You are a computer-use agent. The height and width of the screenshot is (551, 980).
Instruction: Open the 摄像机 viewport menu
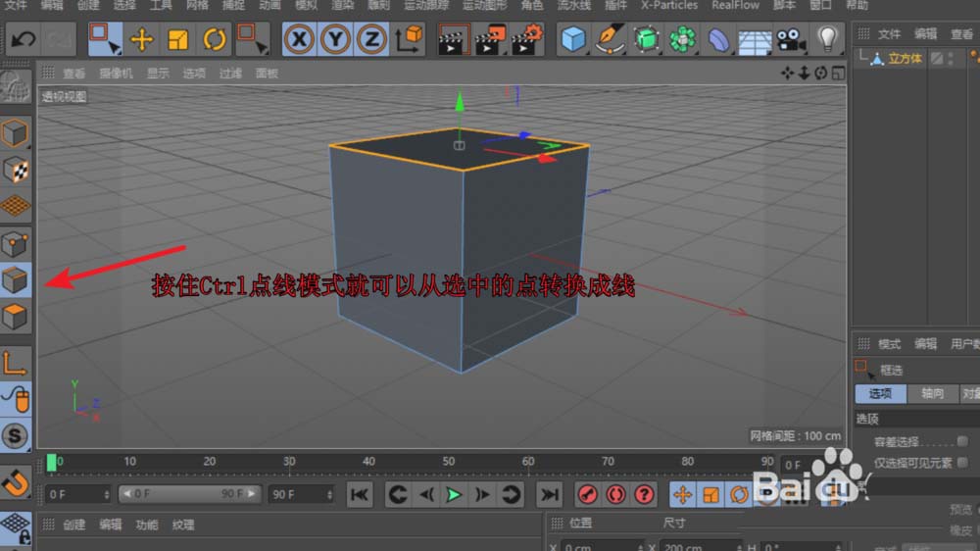116,74
